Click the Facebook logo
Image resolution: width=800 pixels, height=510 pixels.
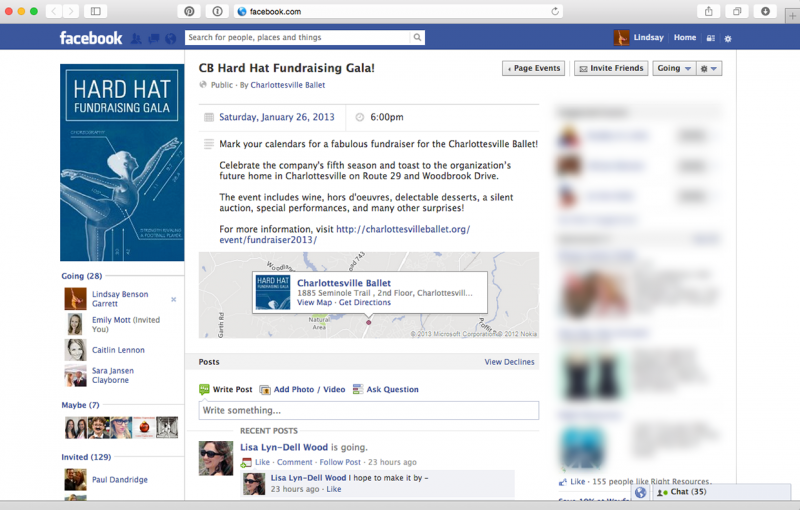coord(91,38)
